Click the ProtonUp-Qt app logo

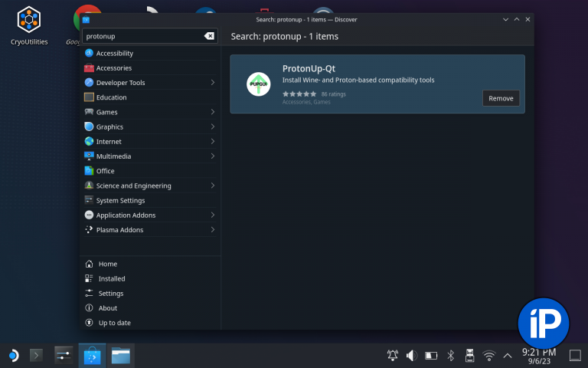coord(259,84)
